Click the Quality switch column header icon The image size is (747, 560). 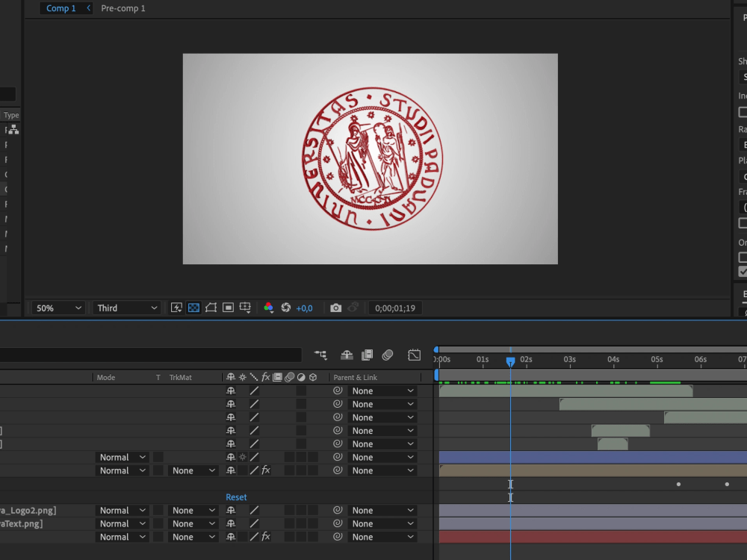click(254, 377)
